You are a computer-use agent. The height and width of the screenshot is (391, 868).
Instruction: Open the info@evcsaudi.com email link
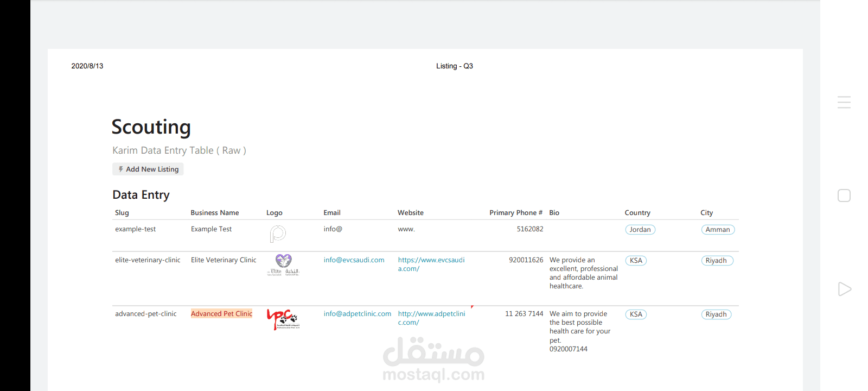pyautogui.click(x=354, y=260)
